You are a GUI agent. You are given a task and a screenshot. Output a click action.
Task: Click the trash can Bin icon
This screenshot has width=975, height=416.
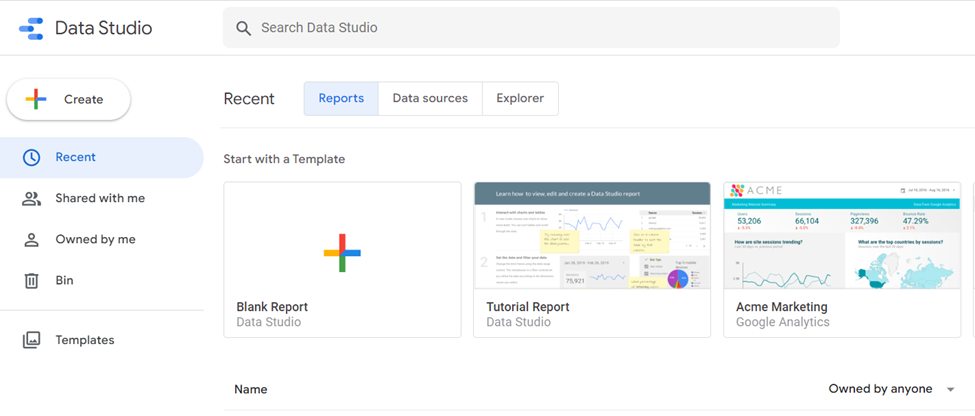(31, 281)
